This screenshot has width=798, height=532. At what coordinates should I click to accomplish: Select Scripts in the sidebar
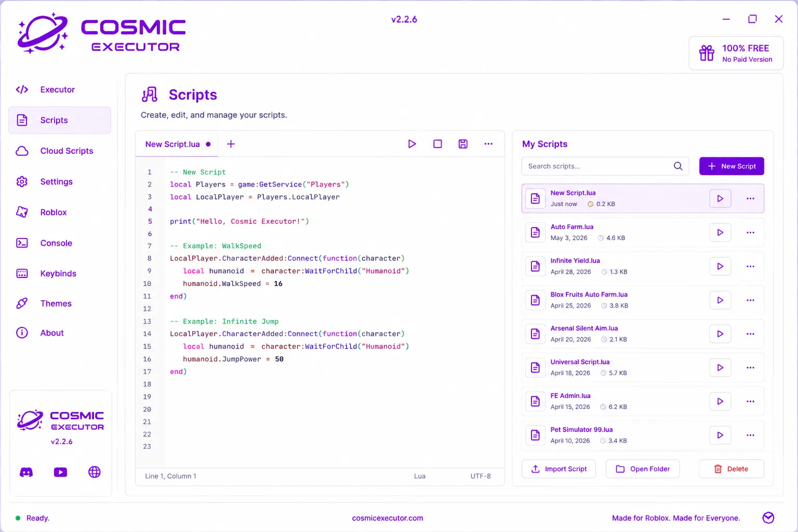(x=60, y=120)
